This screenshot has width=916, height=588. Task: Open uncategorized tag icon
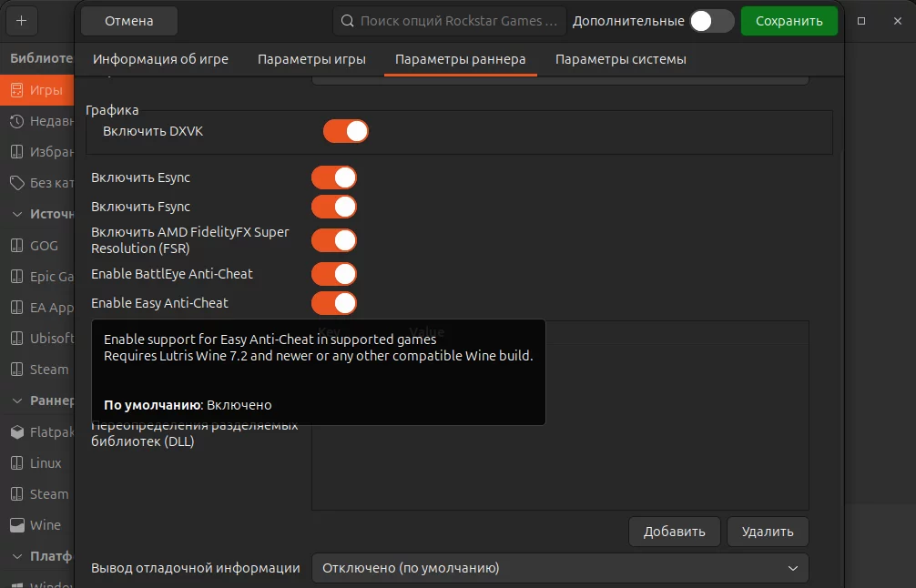coord(17,183)
